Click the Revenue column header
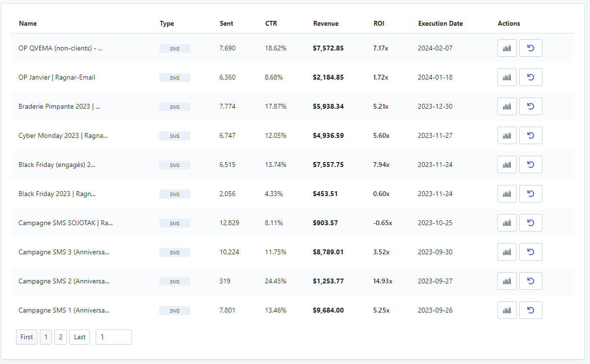590x364 pixels. (x=326, y=23)
